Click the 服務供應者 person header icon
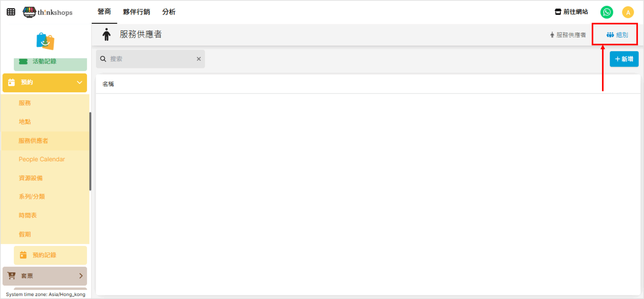The height and width of the screenshot is (299, 644). pyautogui.click(x=106, y=35)
